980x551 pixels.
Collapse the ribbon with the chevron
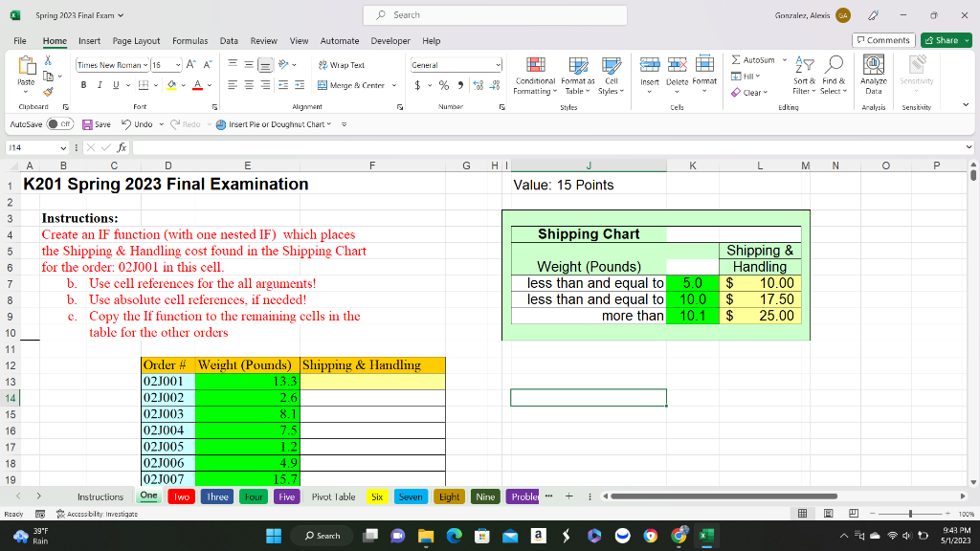tap(966, 105)
